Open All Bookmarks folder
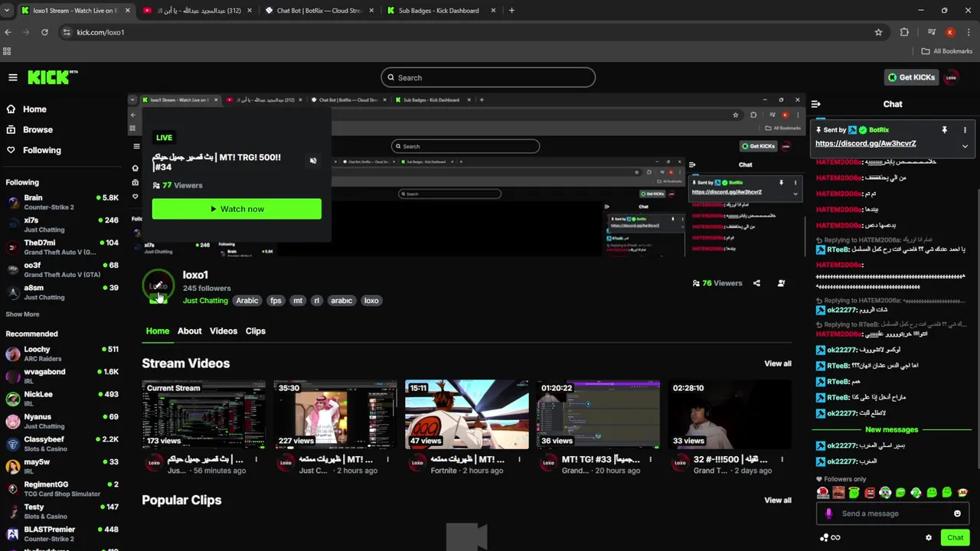 coord(947,51)
